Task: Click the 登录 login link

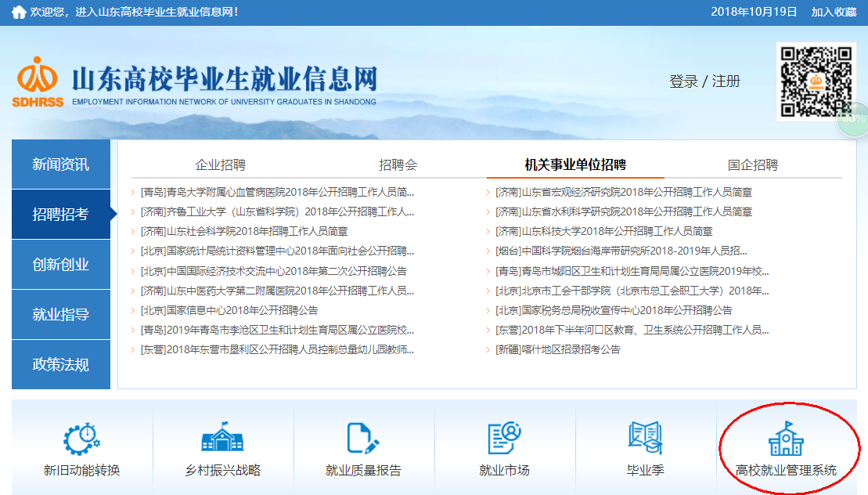Action: (x=683, y=81)
